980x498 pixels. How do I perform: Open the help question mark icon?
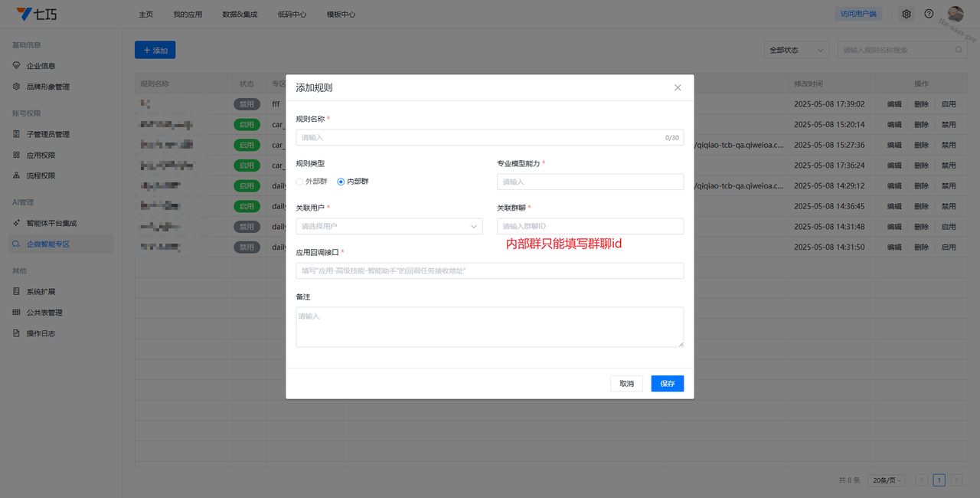pos(929,14)
